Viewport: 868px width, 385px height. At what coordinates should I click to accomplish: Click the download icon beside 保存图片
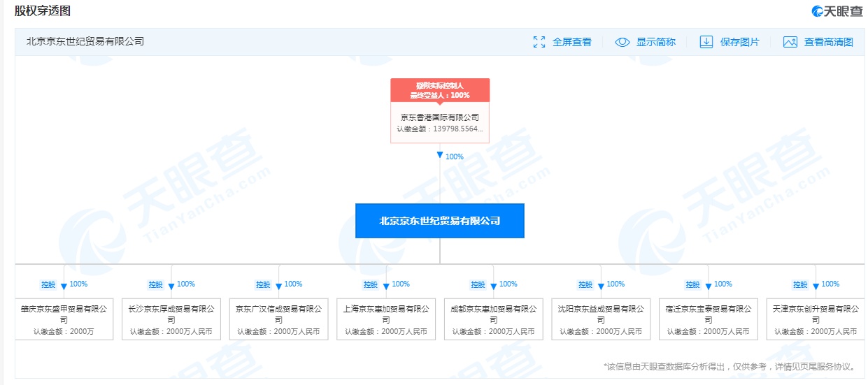[706, 42]
